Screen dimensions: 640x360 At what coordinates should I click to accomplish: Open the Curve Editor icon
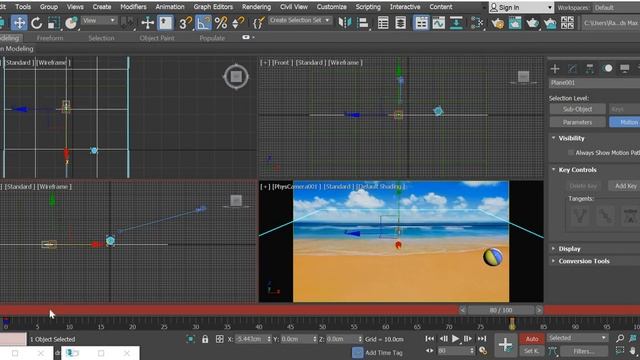click(439, 23)
